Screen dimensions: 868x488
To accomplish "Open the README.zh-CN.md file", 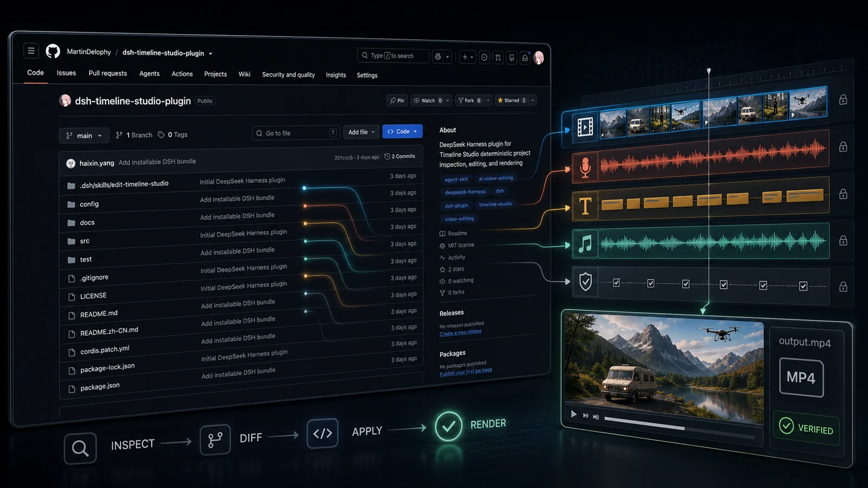I will 109,331.
